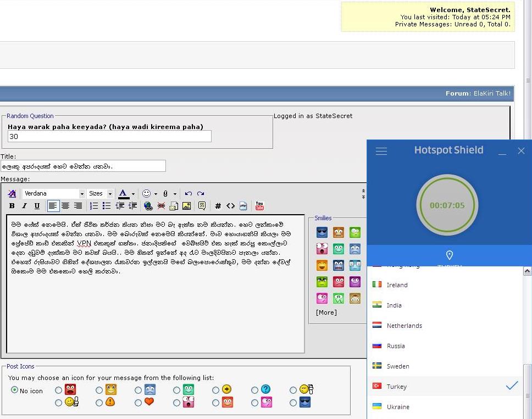532x419 pixels.
Task: Insert the orange grinning smiley from the Smilies panel
Action: click(x=322, y=265)
